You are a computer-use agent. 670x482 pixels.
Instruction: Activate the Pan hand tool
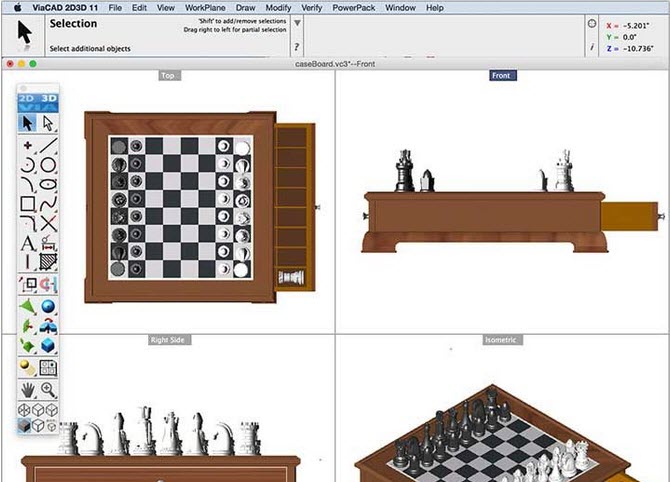coord(28,390)
